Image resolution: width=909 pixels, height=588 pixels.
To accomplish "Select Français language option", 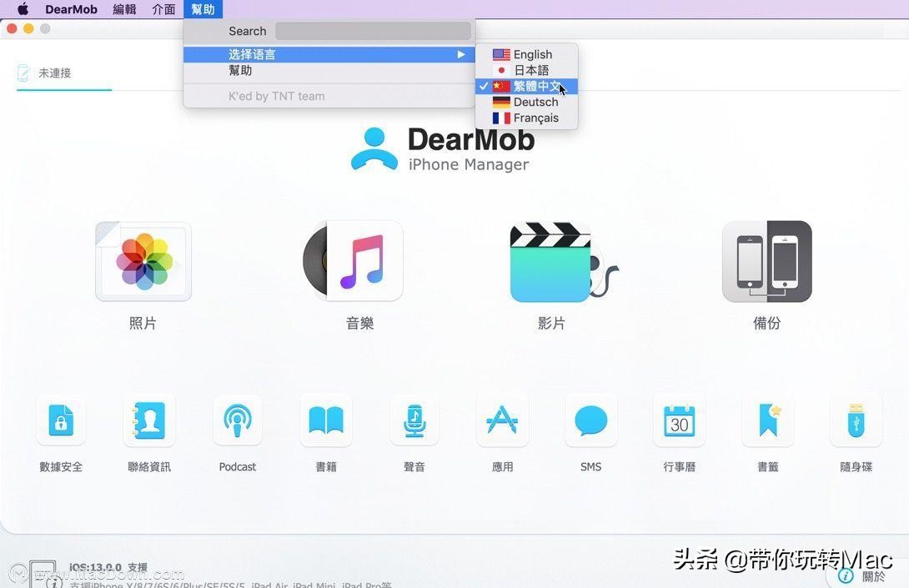I will point(535,118).
